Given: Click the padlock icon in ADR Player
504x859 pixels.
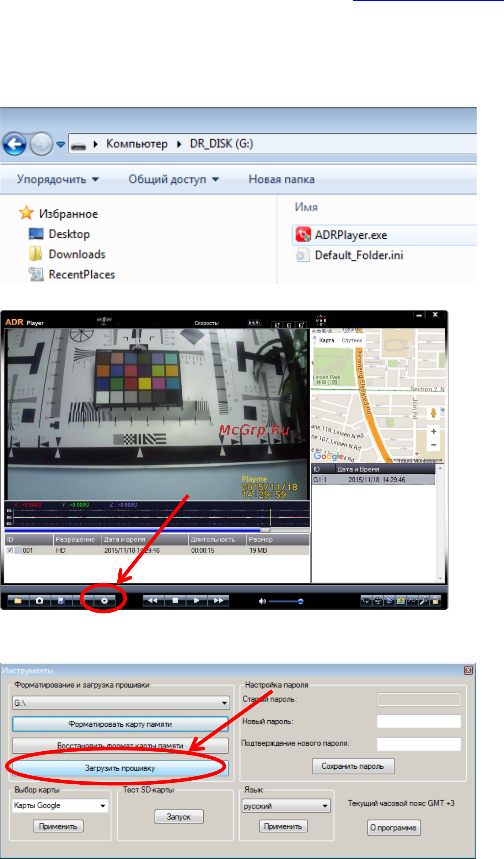Looking at the screenshot, I should (x=435, y=601).
